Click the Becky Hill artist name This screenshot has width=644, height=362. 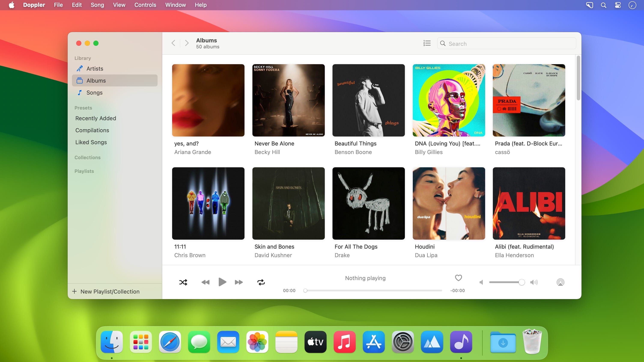click(267, 152)
